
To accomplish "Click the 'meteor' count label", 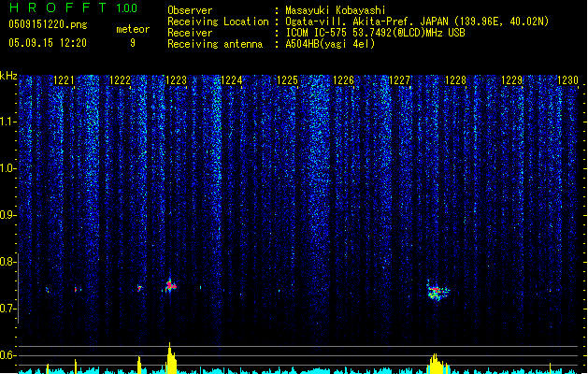I will point(133,29).
